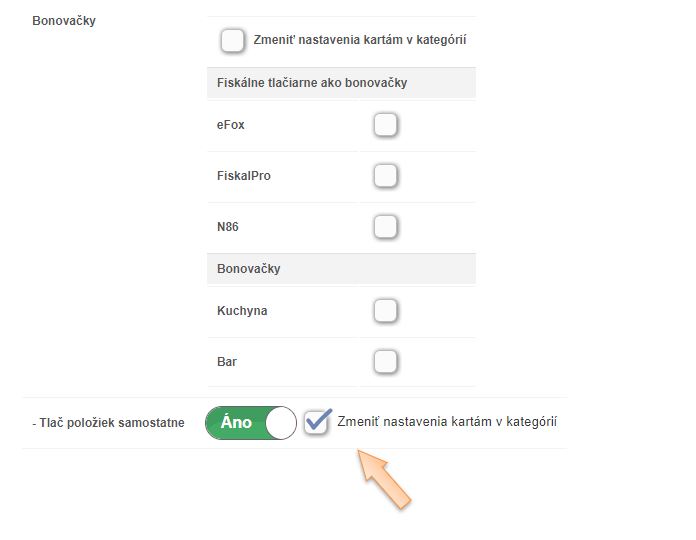Click the Zmeniť nastavenia text next to the ticked box
This screenshot has width=696, height=540.
click(x=447, y=422)
